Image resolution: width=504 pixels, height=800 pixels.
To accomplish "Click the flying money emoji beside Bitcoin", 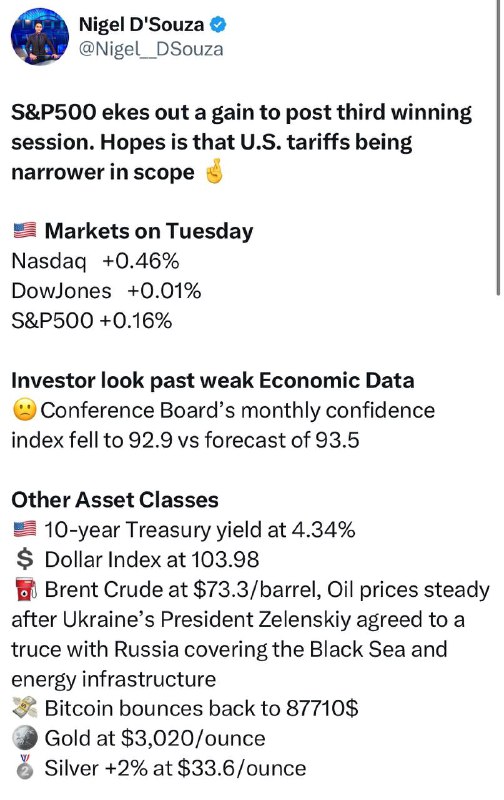I will [24, 709].
